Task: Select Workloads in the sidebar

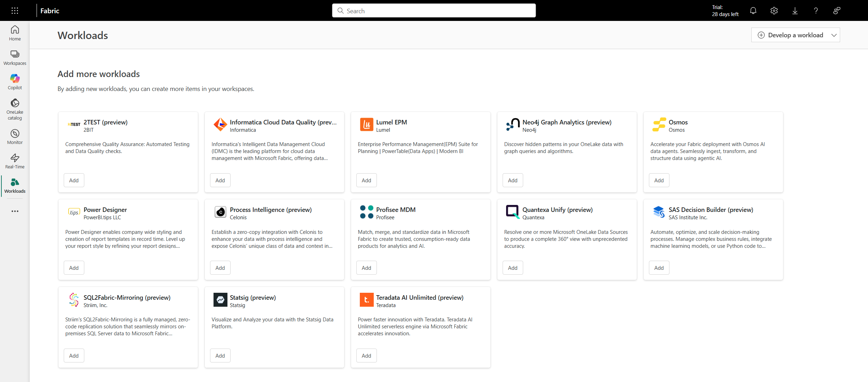Action: (15, 186)
